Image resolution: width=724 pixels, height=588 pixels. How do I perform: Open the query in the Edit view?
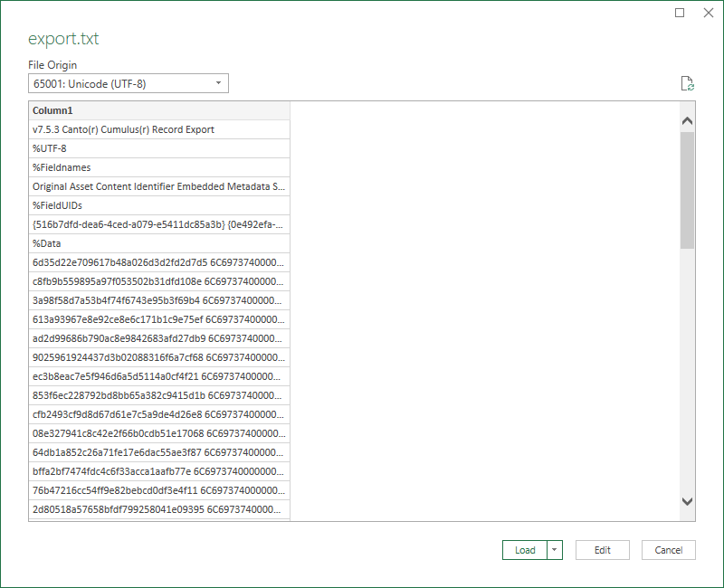click(602, 550)
